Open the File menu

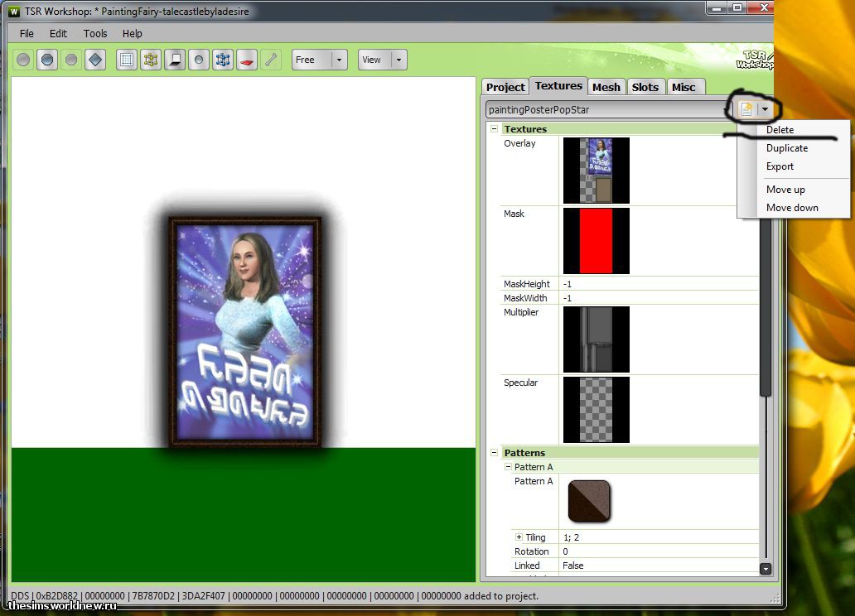coord(27,33)
